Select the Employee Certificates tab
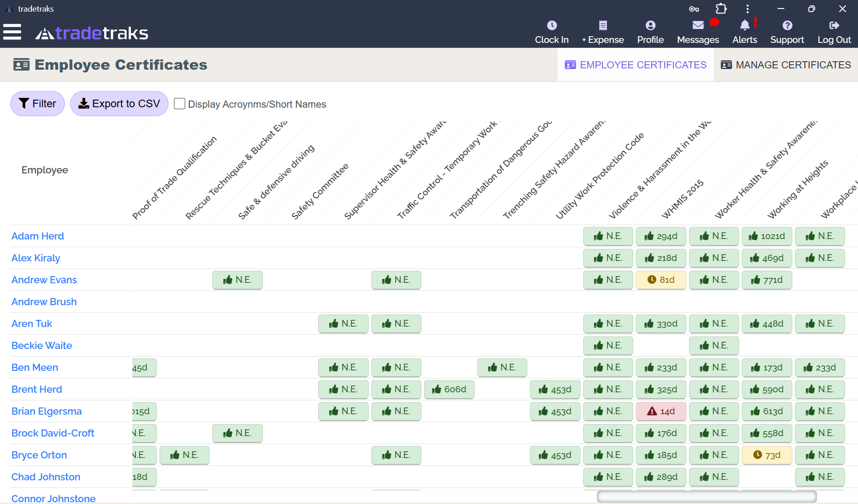This screenshot has width=858, height=504. [x=635, y=65]
